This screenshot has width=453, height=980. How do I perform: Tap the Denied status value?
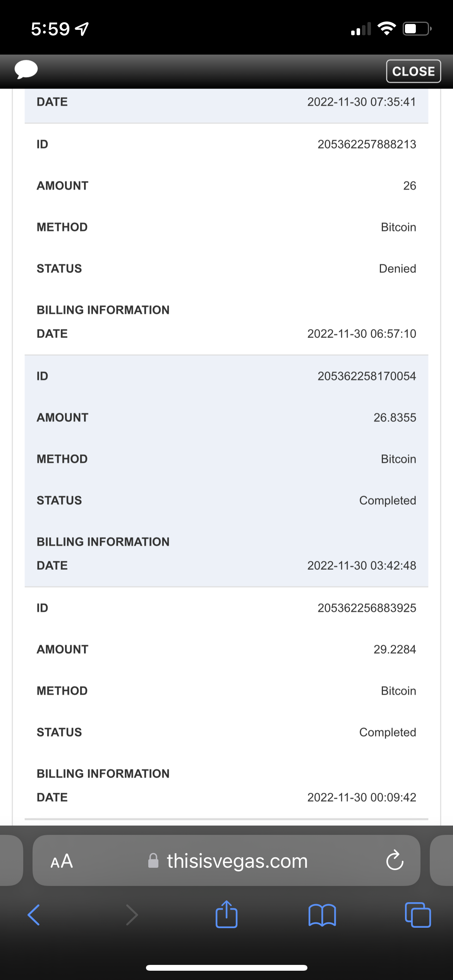click(x=397, y=269)
